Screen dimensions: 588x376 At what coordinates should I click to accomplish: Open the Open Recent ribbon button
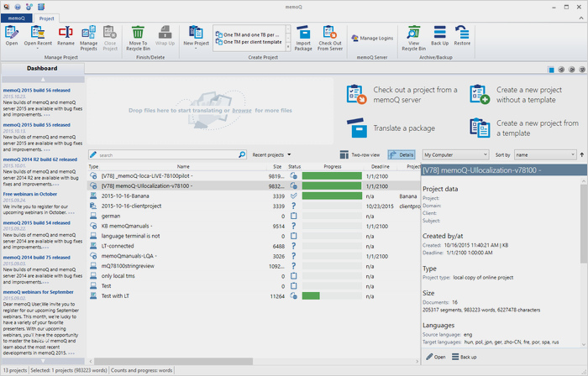click(38, 37)
